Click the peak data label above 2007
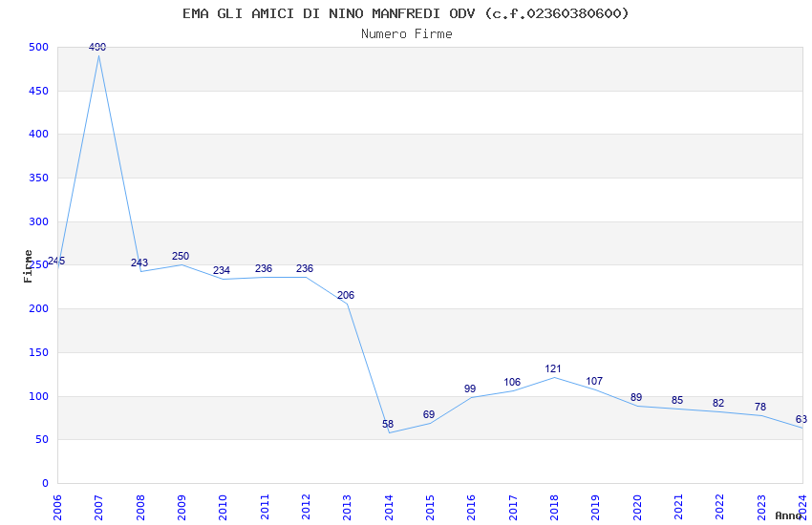Viewport: 812px width, 525px height. point(97,47)
